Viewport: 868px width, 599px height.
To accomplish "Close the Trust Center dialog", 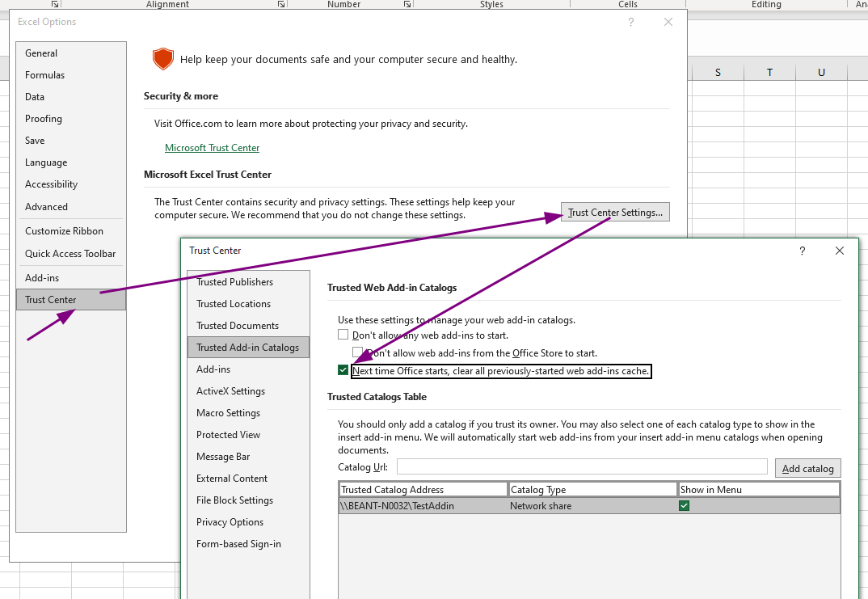I will point(840,251).
